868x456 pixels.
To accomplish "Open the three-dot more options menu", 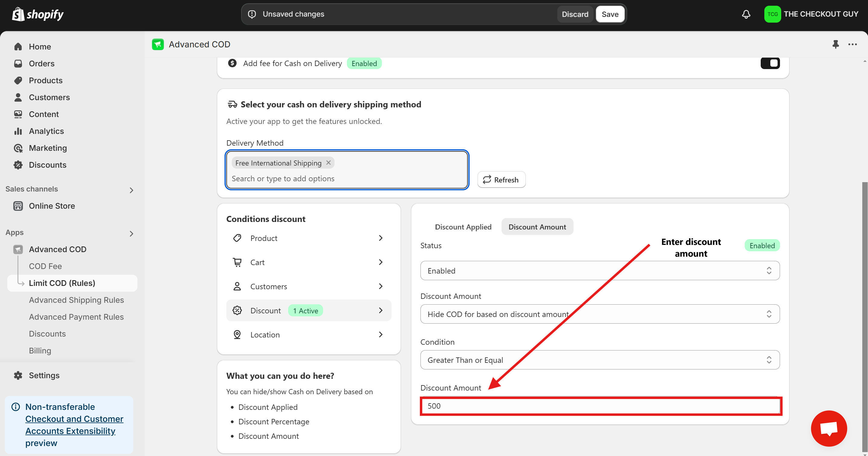I will (852, 44).
